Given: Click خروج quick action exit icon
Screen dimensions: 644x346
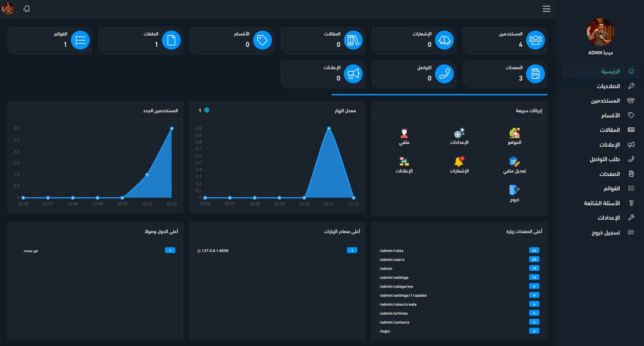Looking at the screenshot, I should coord(514,190).
